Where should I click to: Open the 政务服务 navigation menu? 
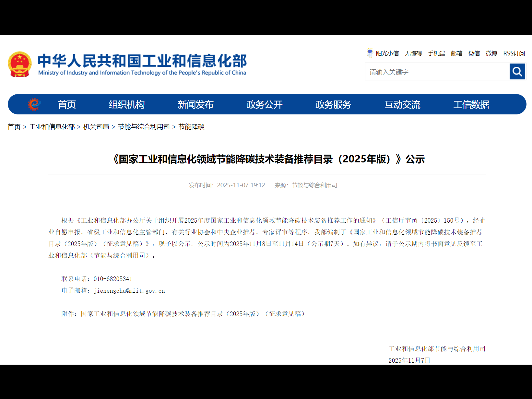(333, 104)
